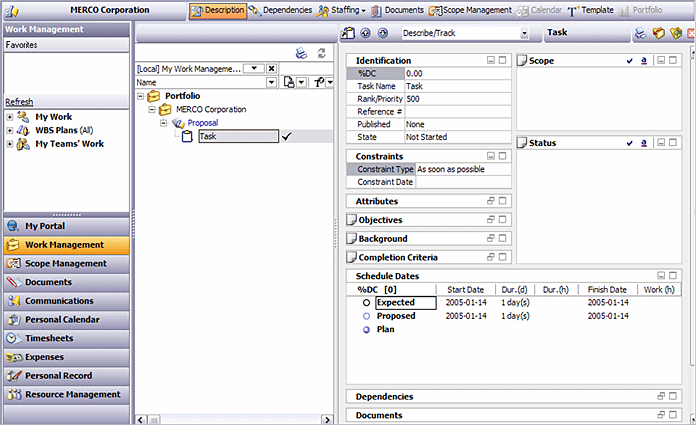Click the My Work people icon

coord(23,117)
